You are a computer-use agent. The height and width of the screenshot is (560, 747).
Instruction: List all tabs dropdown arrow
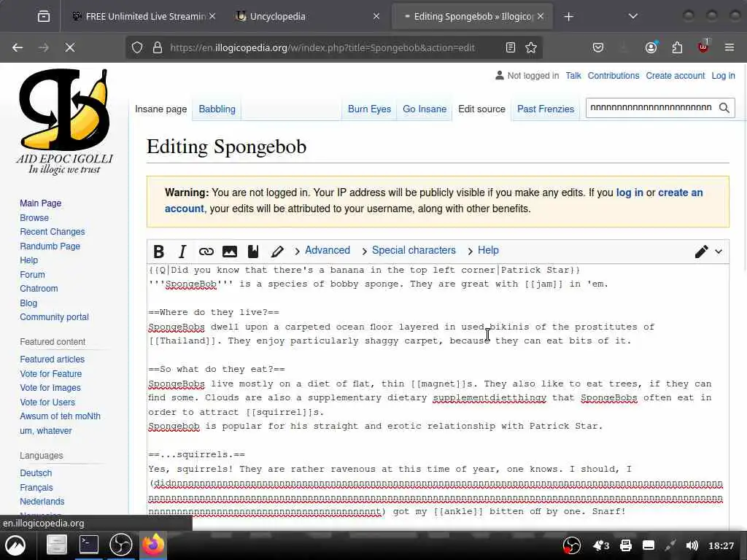click(632, 16)
